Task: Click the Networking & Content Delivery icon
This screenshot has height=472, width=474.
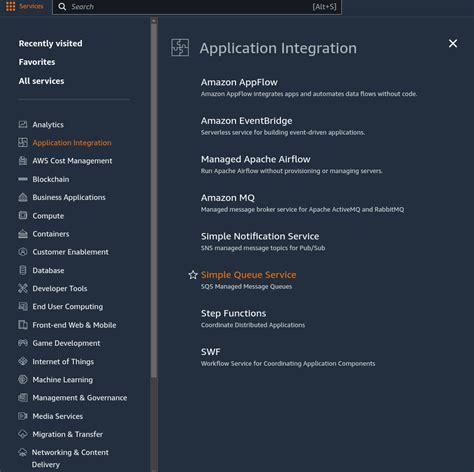Action: click(23, 452)
